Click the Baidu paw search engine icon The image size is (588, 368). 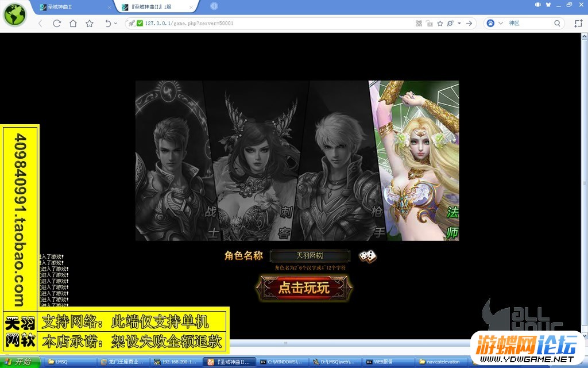(x=490, y=23)
